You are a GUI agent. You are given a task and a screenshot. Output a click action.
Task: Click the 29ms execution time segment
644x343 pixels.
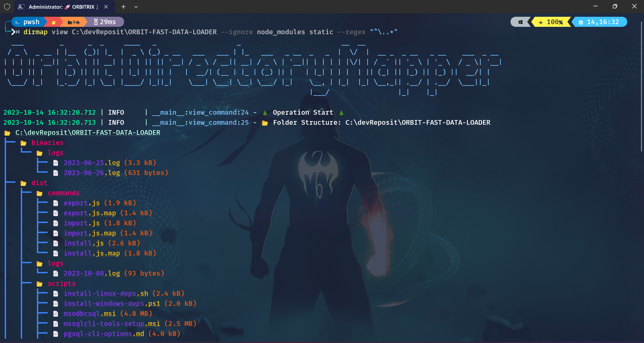click(105, 22)
